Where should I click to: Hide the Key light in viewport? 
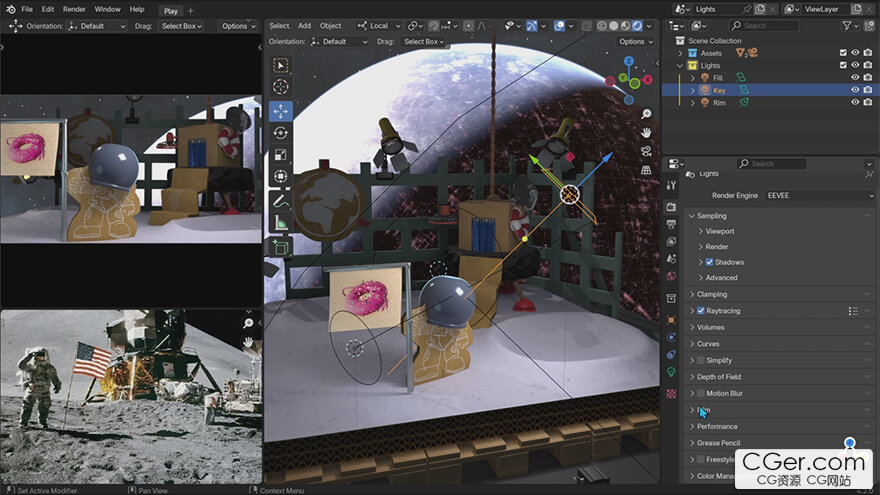855,90
